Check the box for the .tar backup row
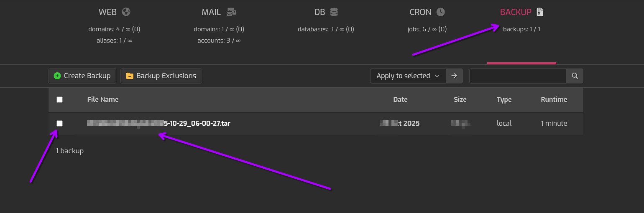Screen dimensions: 644x213 [x=59, y=123]
